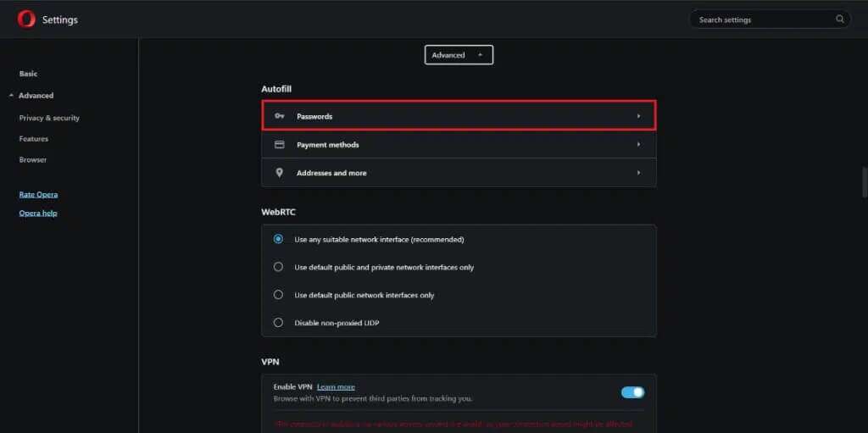Go to Features settings
The image size is (868, 433).
(x=34, y=139)
